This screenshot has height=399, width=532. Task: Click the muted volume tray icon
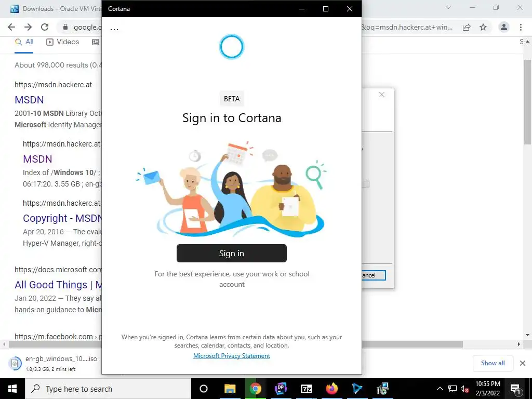pyautogui.click(x=465, y=389)
